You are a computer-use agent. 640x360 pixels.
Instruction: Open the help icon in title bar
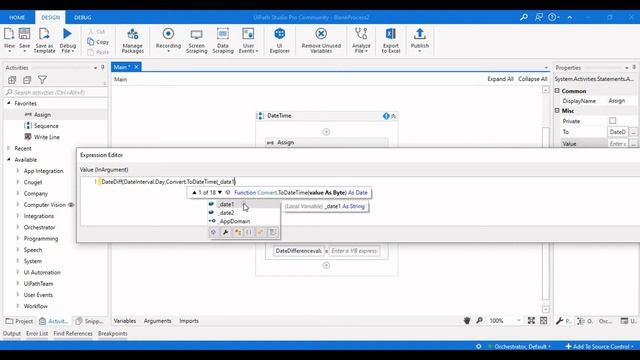point(553,17)
